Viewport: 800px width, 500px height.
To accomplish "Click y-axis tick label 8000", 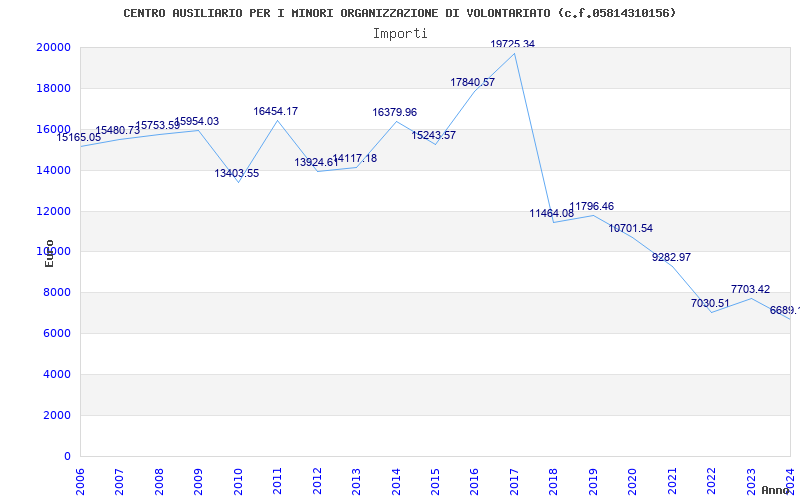I will [x=57, y=292].
